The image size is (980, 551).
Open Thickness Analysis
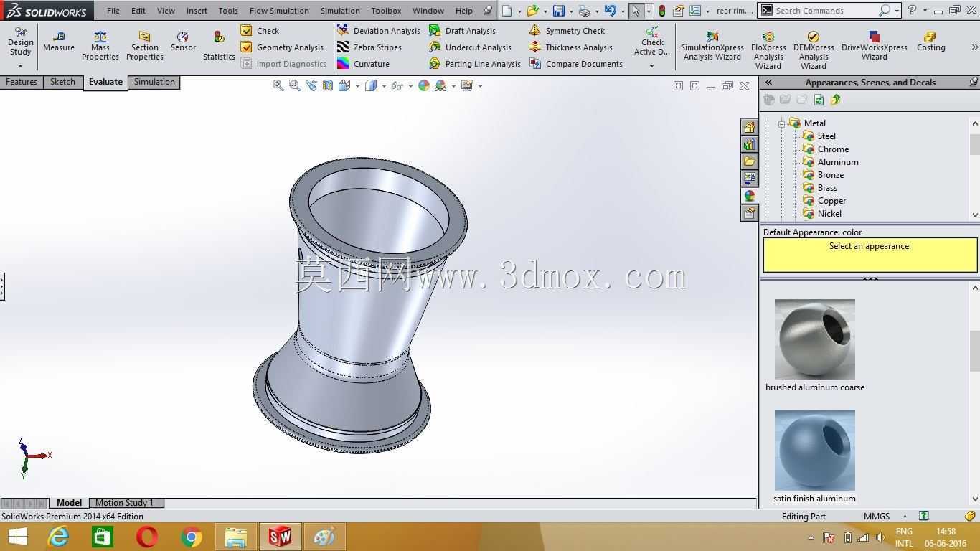(571, 47)
